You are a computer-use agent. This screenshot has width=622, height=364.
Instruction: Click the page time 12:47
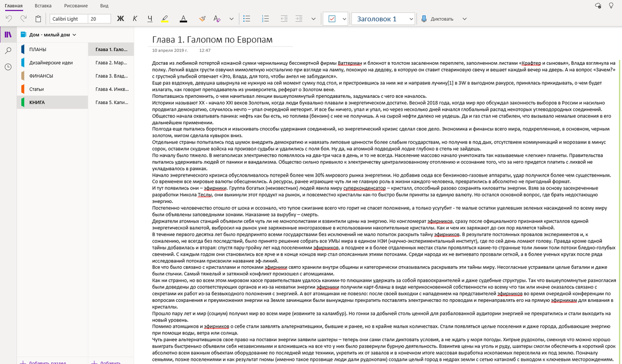(205, 51)
